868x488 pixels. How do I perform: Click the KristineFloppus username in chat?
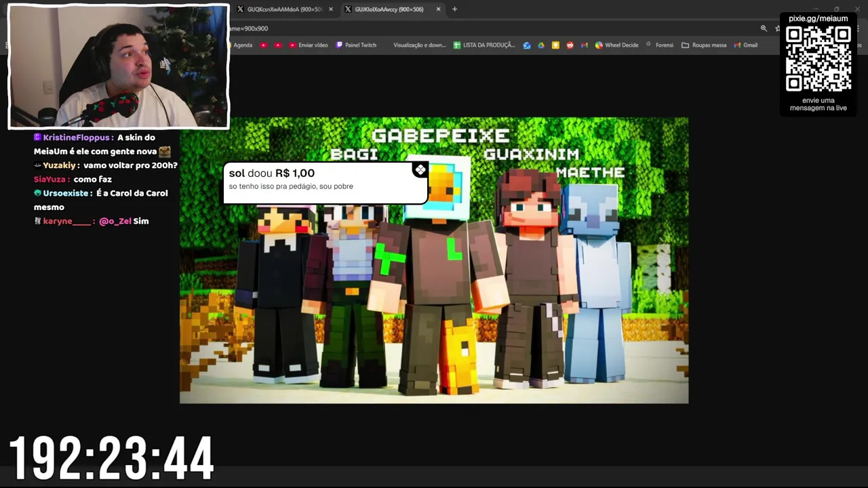(77, 138)
